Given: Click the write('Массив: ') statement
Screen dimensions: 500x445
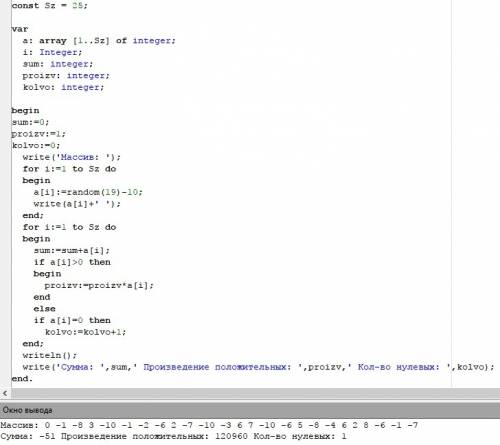Looking at the screenshot, I should click(71, 157).
